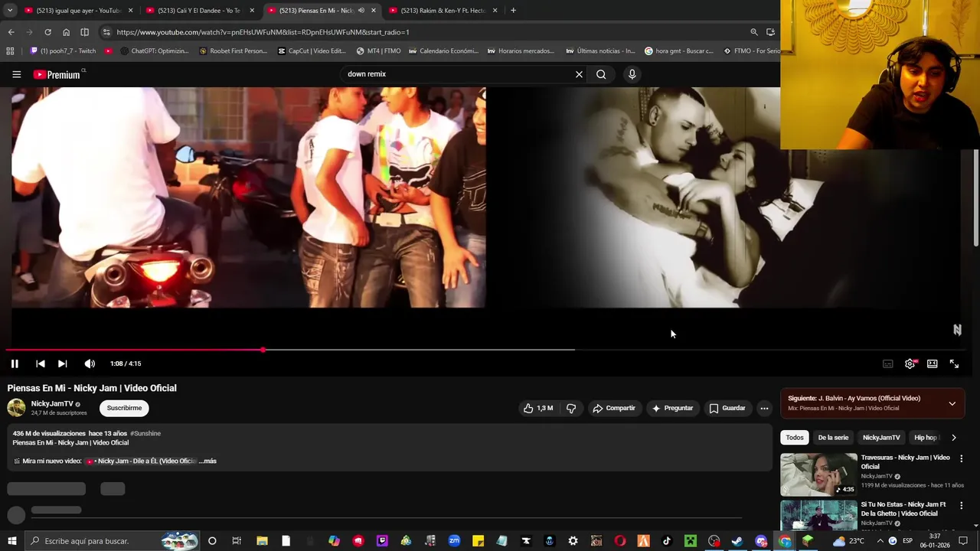Open File Explorer from taskbar
980x551 pixels.
point(262,541)
